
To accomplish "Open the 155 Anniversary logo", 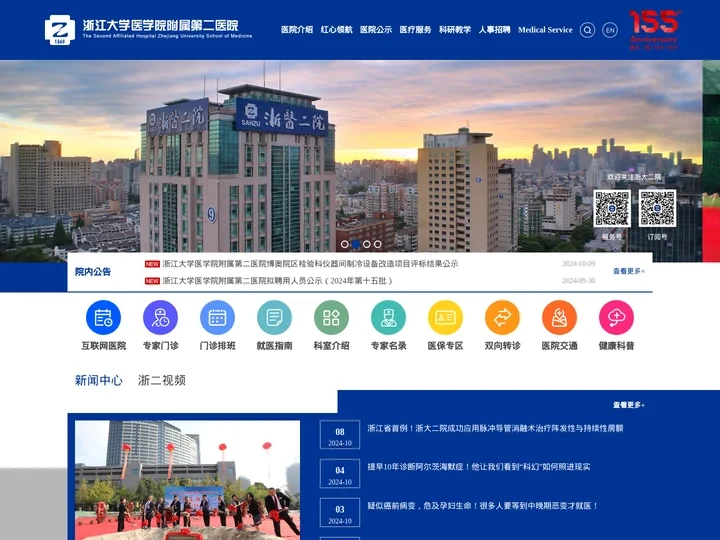I will click(x=654, y=30).
